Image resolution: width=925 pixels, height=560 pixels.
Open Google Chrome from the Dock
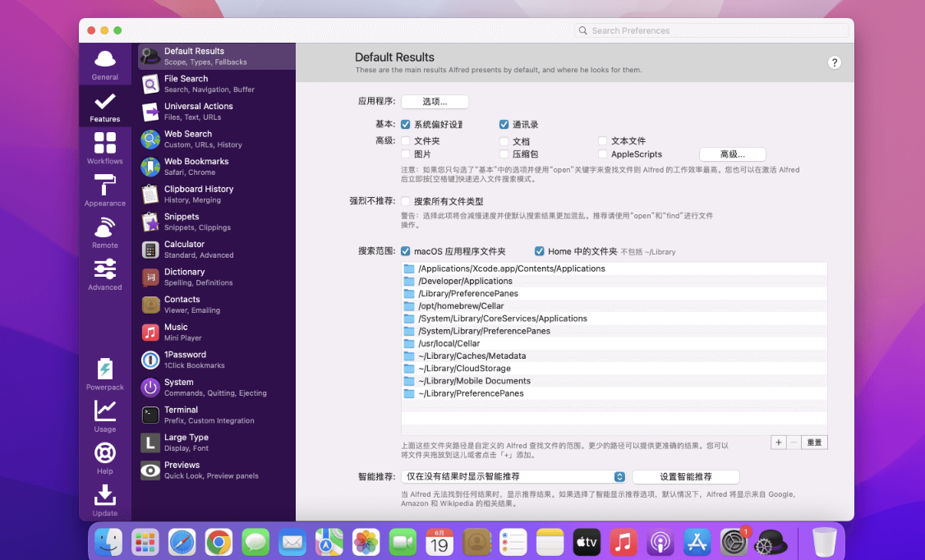(x=219, y=542)
